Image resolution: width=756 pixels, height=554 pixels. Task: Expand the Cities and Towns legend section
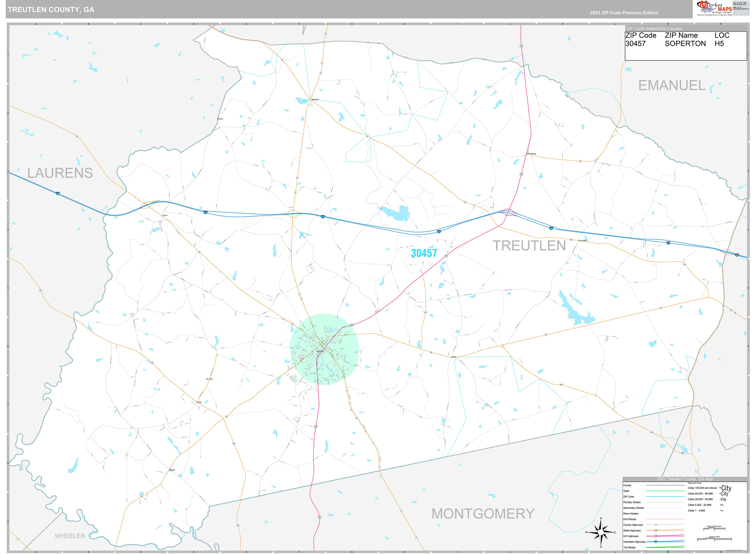[695, 483]
